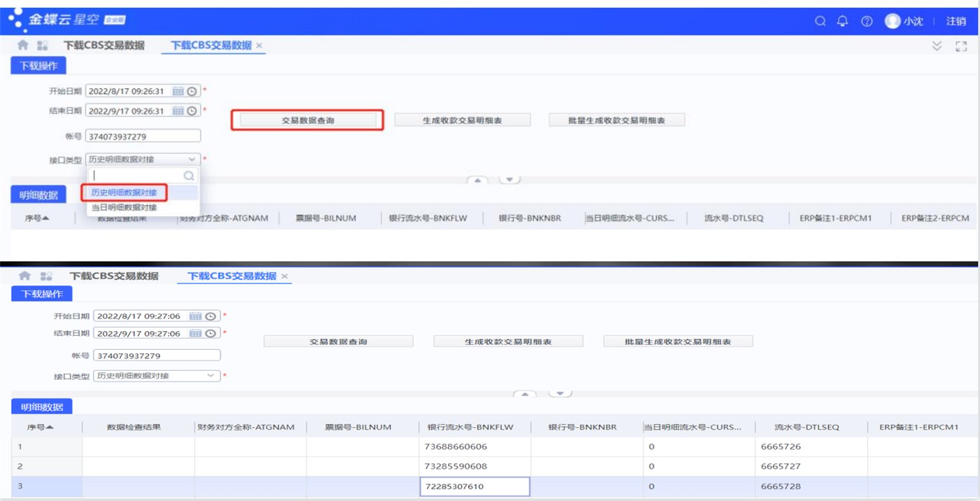Toggle the fullscreen icon at top right
Image resolution: width=980 pixels, height=501 pixels.
click(x=961, y=46)
